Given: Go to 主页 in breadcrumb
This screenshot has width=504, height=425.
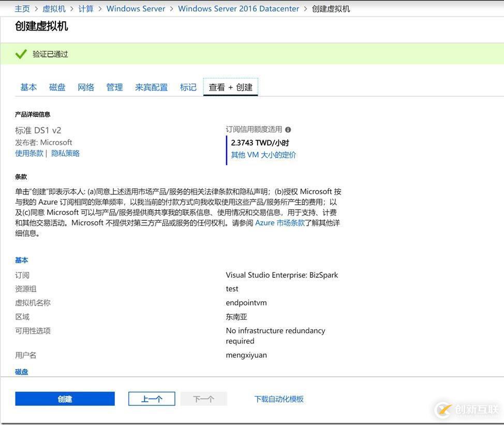Looking at the screenshot, I should pos(22,9).
